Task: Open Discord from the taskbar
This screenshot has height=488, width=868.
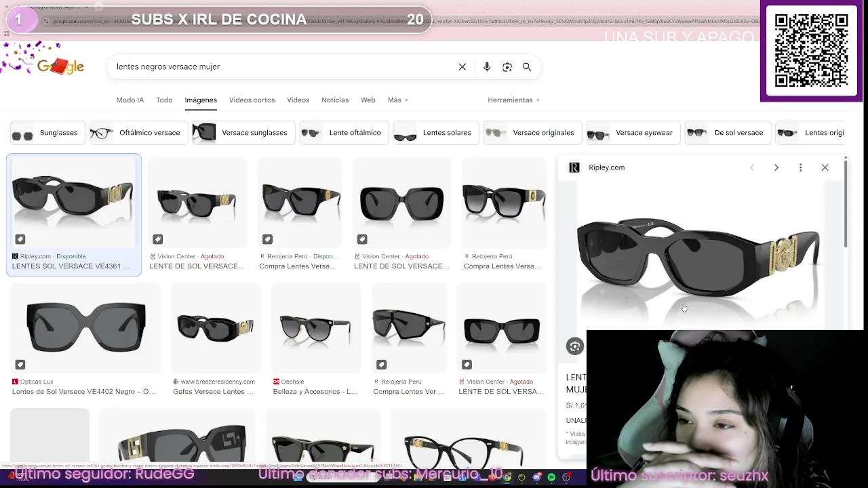Action: tap(536, 477)
